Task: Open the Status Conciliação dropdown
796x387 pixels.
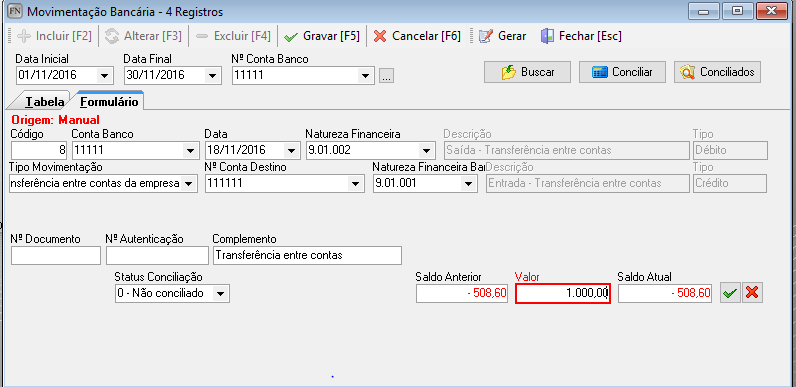Action: [221, 293]
